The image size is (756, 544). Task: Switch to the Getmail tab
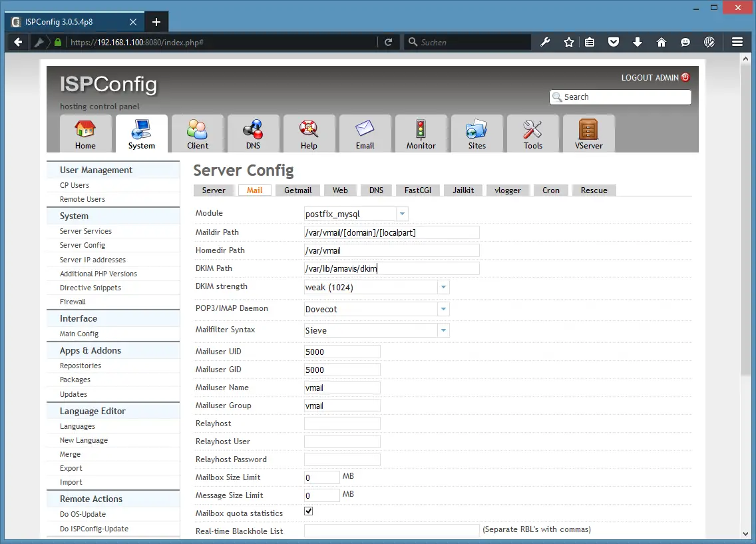click(298, 190)
